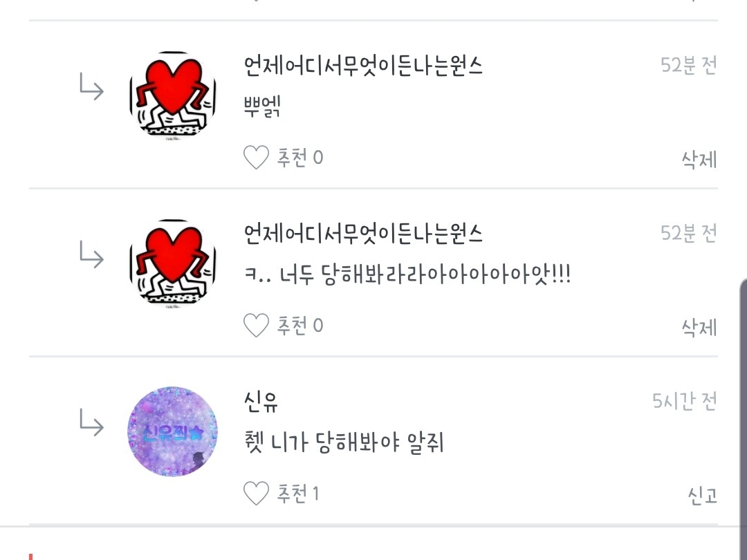Open the username above the '뿌엙' comment
The width and height of the screenshot is (747, 560).
point(364,66)
